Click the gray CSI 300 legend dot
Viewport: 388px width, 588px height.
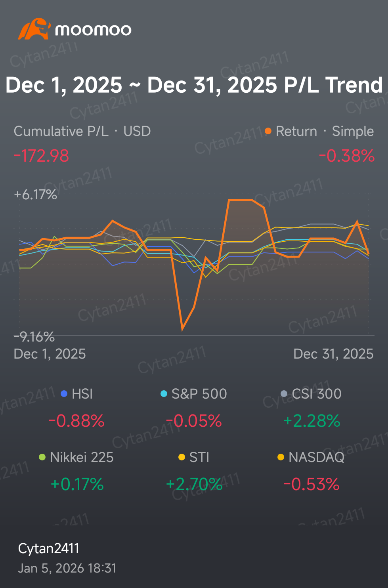[284, 393]
